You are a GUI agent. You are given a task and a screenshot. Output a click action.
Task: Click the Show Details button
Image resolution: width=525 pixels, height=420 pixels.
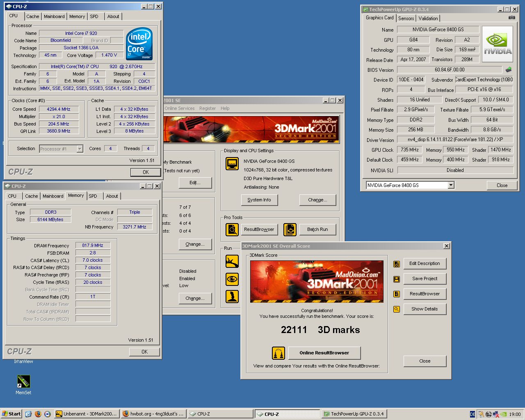[425, 309]
